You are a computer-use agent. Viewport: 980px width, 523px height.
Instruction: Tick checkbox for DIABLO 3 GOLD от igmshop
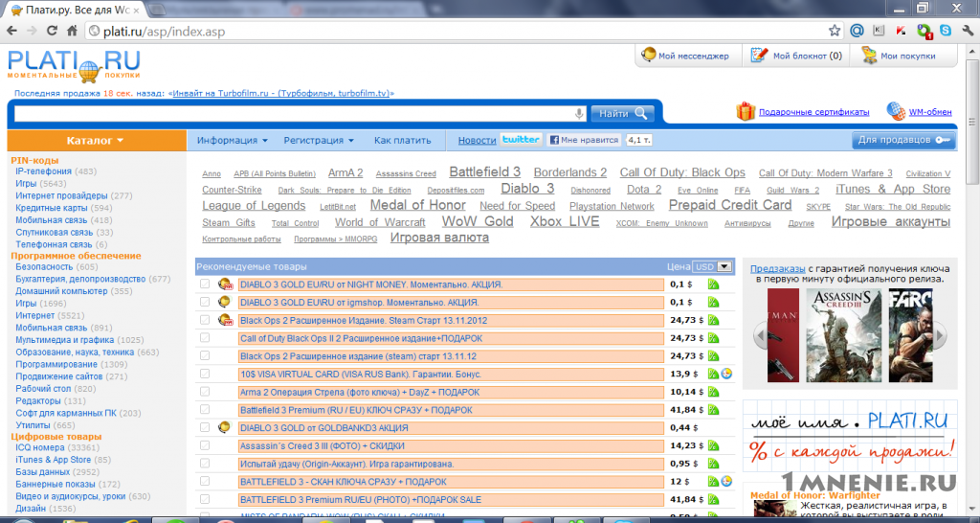click(x=205, y=302)
